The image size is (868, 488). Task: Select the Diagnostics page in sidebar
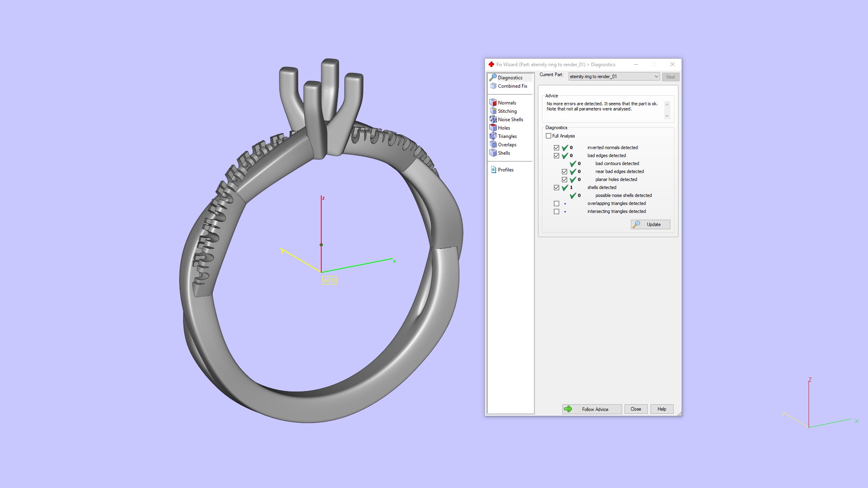[510, 77]
